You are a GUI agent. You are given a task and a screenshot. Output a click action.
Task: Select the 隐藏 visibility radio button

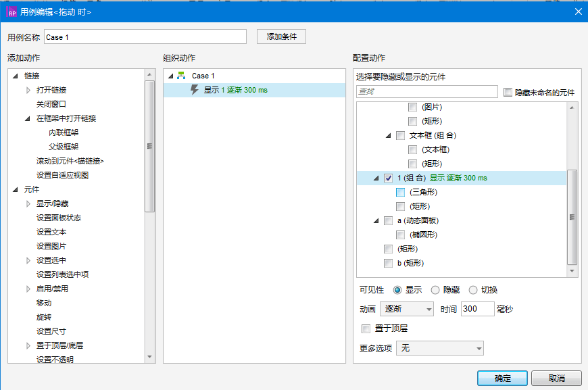coord(435,290)
